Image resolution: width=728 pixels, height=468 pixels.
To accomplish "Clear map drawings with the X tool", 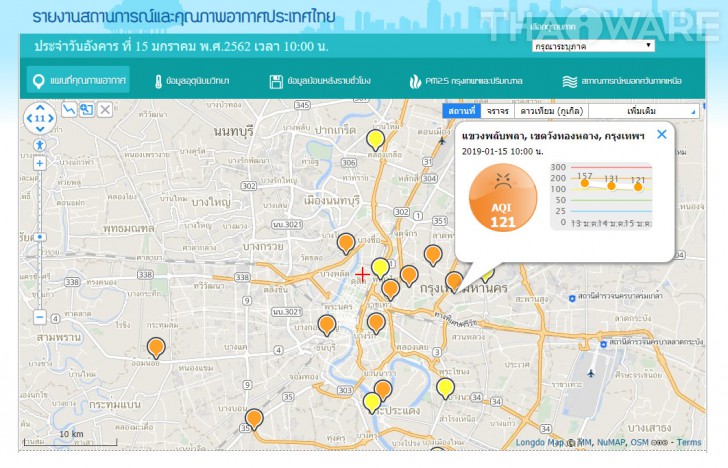I will [105, 110].
